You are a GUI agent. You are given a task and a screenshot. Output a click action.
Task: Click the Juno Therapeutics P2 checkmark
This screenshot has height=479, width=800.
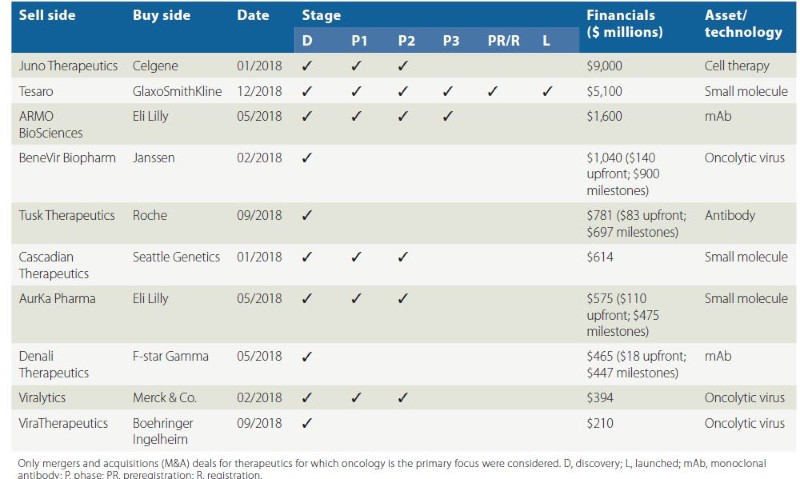pyautogui.click(x=403, y=66)
